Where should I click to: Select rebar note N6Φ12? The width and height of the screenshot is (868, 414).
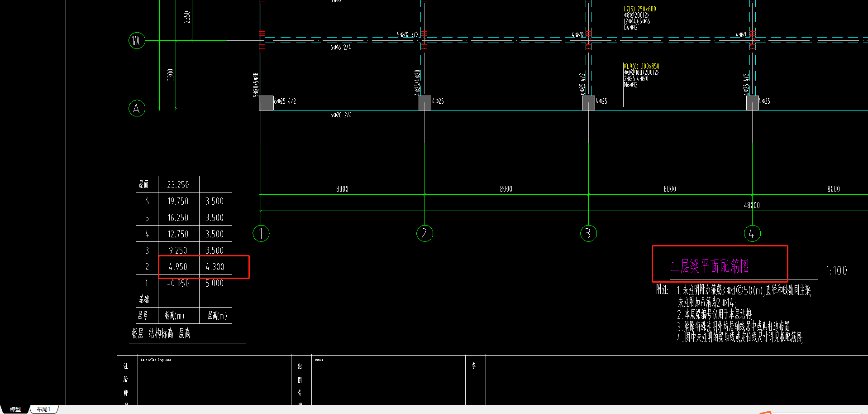coord(630,85)
